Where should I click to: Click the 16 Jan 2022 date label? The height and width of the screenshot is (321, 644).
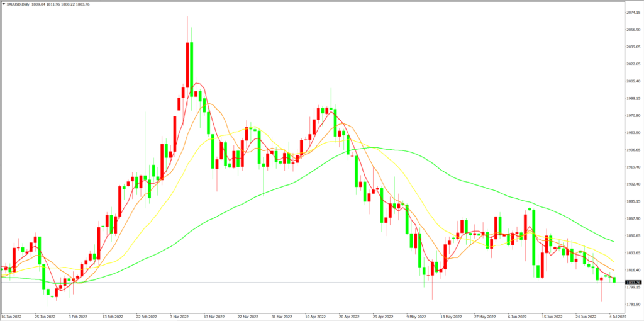(x=11, y=317)
